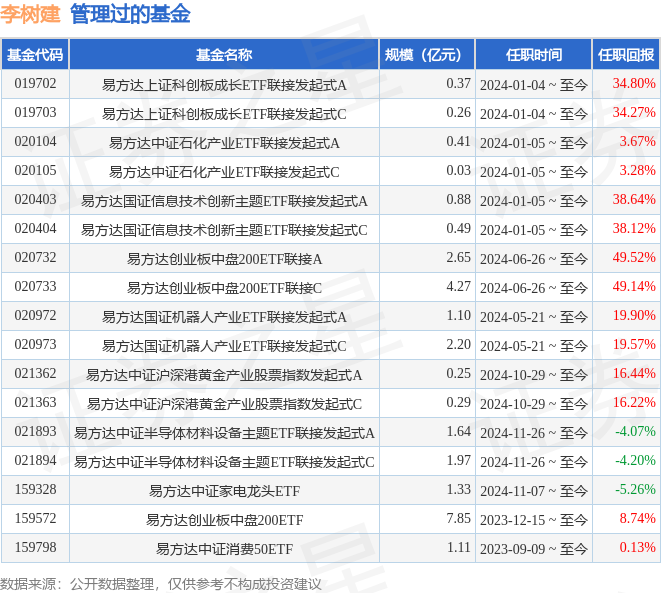Image resolution: width=661 pixels, height=593 pixels.
Task: Select fund code 019703
Action: [35, 113]
